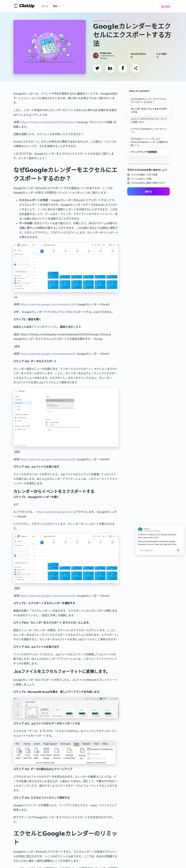
Task: Jump to なぜGoogleカレンダーをエクセルに contents entry
Action: (x=148, y=100)
